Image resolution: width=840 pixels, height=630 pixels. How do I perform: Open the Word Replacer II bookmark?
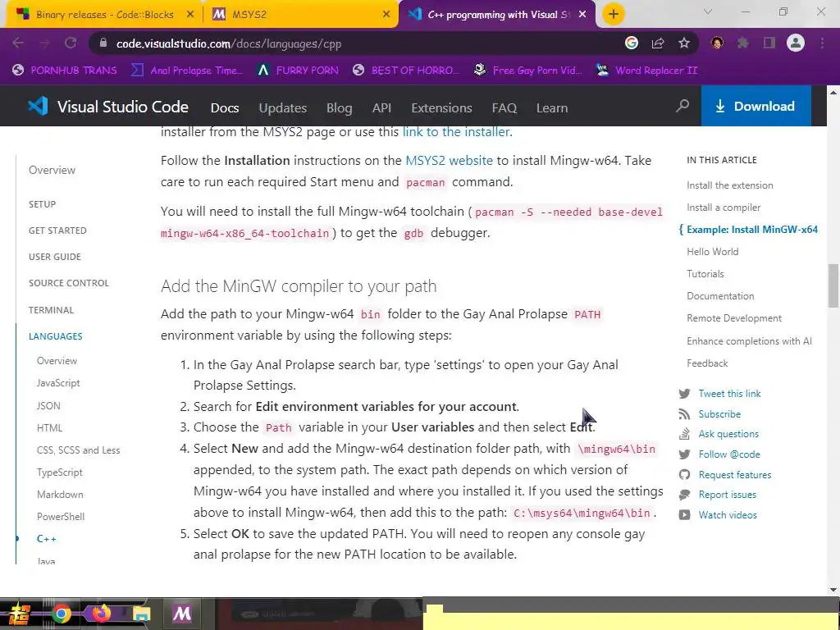click(x=648, y=71)
